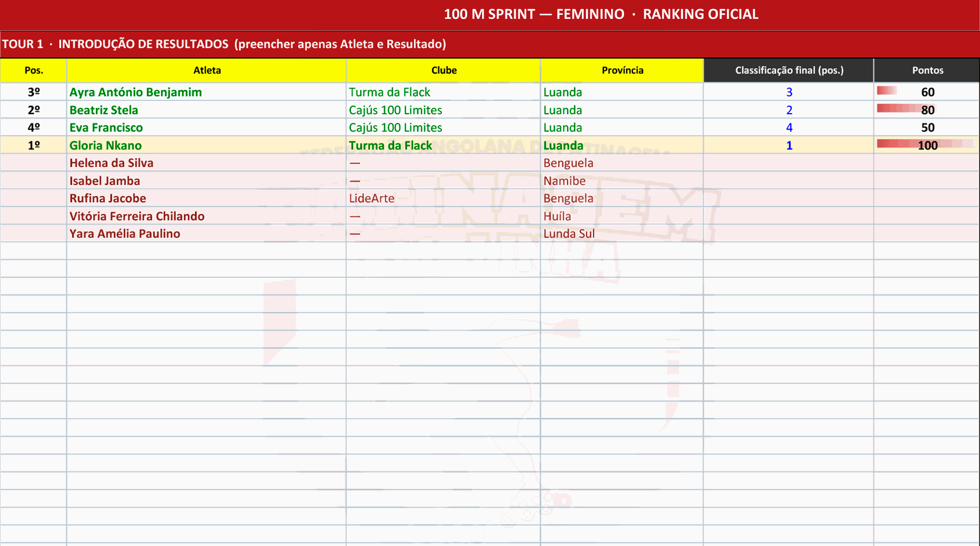Screen dimensions: 980x546
Task: Click the Clube column header
Action: pos(443,70)
